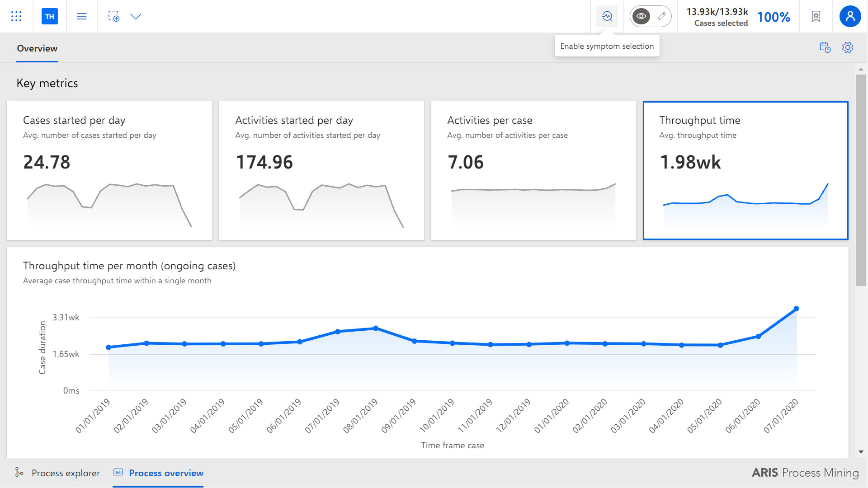Switch to the Process explorer tab
This screenshot has width=868, height=488.
57,473
